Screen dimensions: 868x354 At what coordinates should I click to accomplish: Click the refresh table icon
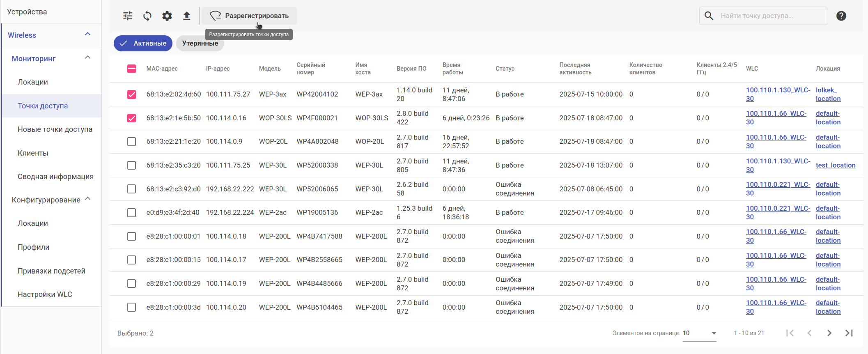147,16
